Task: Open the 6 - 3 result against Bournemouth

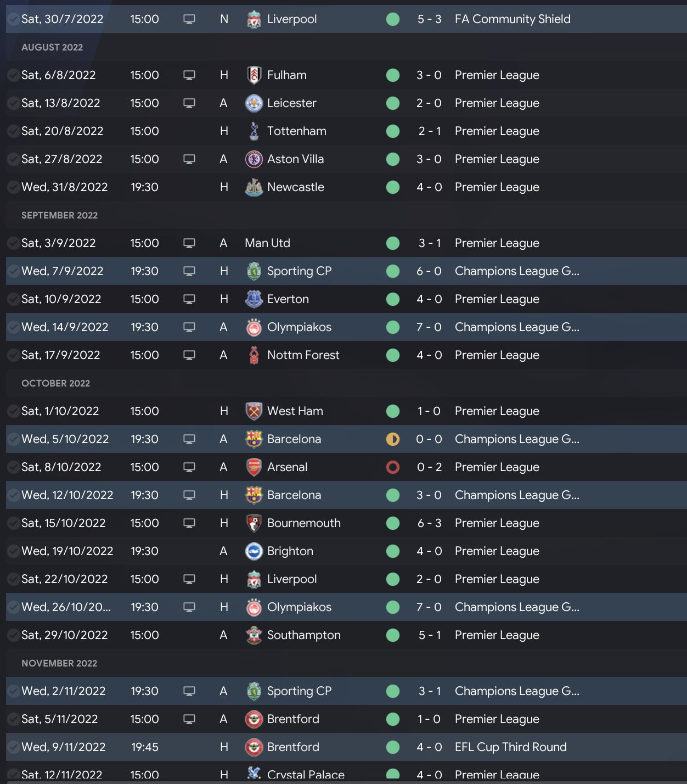Action: tap(429, 523)
